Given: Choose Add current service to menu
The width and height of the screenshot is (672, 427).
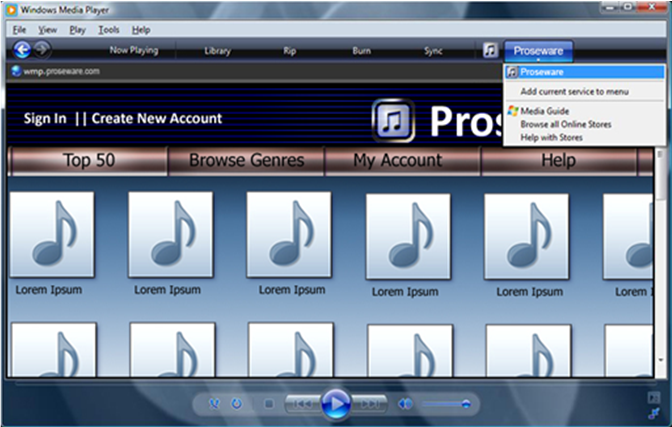Looking at the screenshot, I should 574,92.
